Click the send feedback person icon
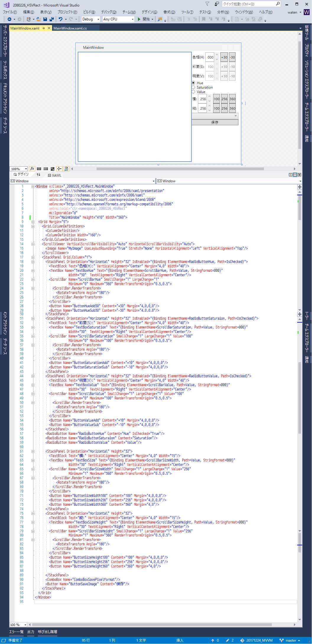Viewport: 312px width, 644px height. [x=217, y=4]
